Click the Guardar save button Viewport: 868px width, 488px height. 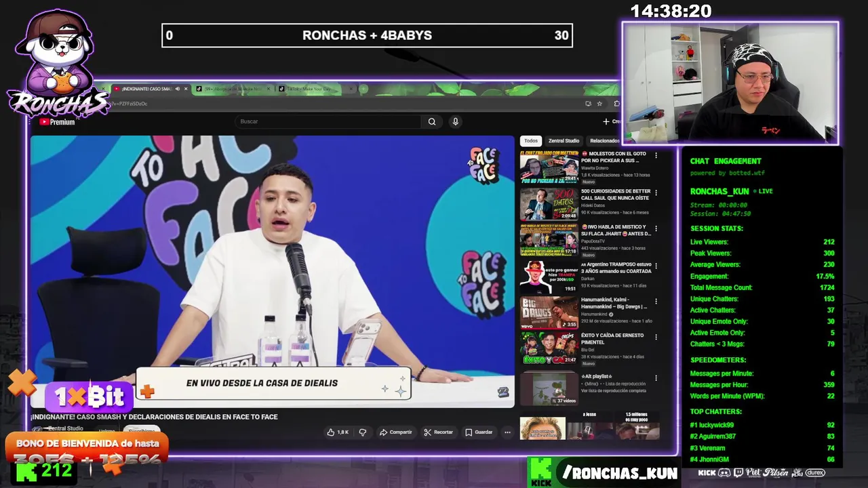point(479,432)
